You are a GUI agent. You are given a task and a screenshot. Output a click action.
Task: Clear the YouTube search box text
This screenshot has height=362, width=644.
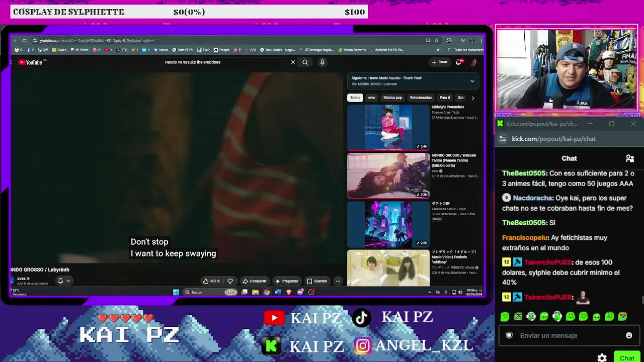pos(293,62)
